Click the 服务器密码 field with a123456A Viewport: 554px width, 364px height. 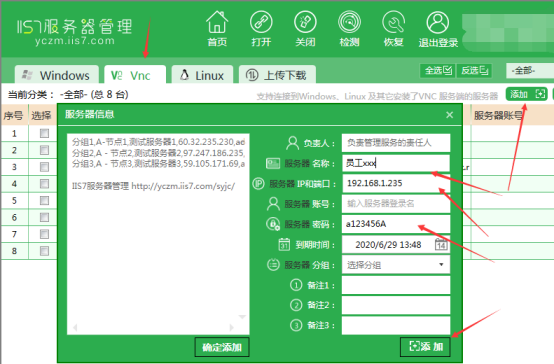pos(396,224)
